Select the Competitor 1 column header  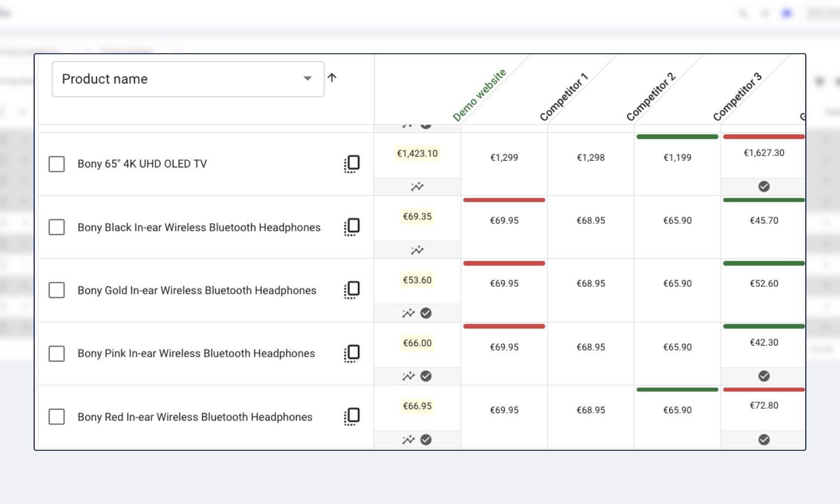(x=564, y=96)
